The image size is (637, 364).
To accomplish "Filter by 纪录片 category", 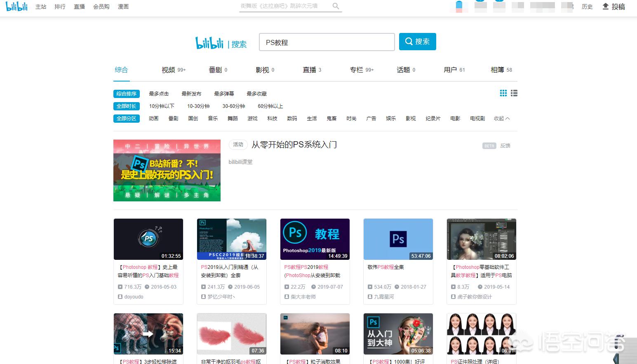I will (x=433, y=119).
